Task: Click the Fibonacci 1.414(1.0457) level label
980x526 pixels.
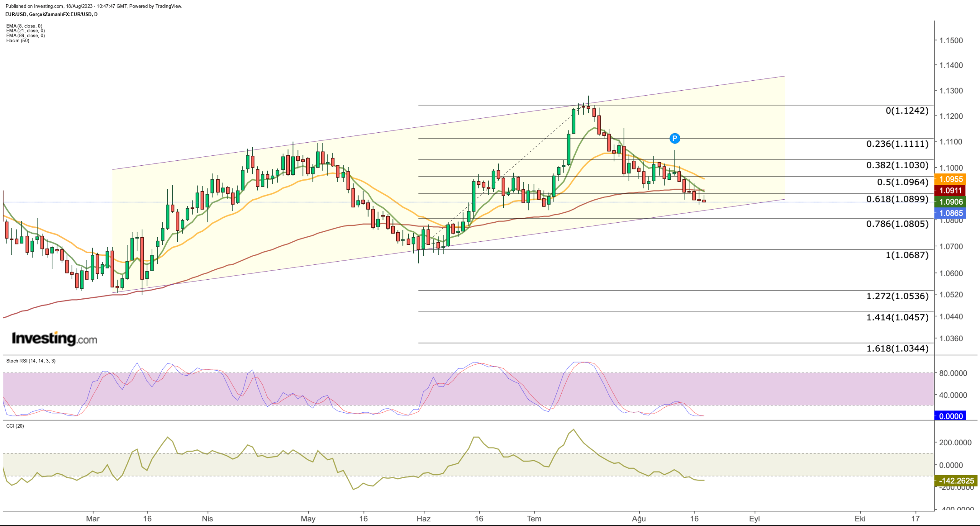Action: point(897,317)
